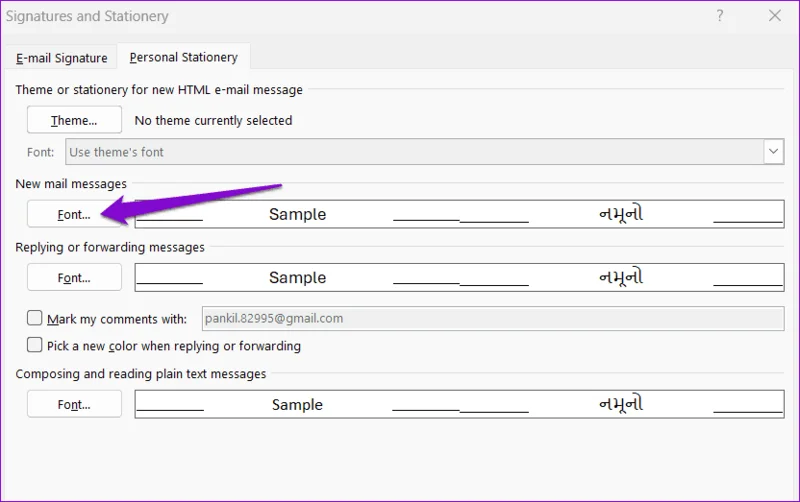This screenshot has height=502, width=800.
Task: Click the pankil.82995@gmail.com comment field
Action: (x=493, y=318)
